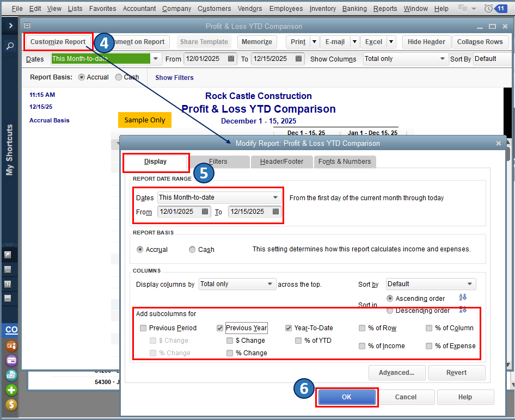Click the gold dollar sign icon

[11, 405]
